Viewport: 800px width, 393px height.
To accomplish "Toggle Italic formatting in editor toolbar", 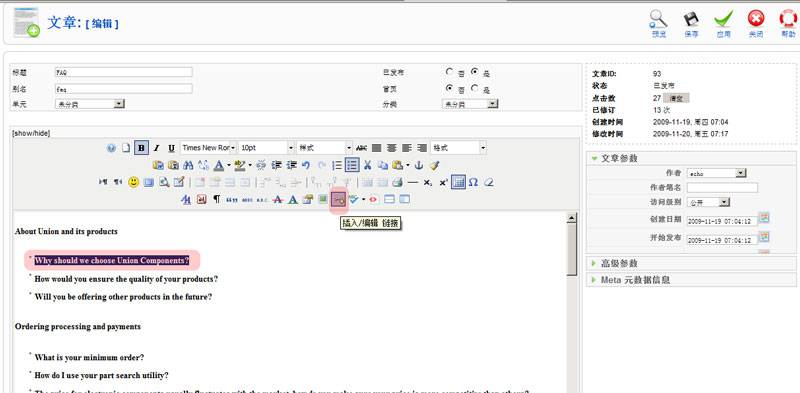I will [x=157, y=148].
